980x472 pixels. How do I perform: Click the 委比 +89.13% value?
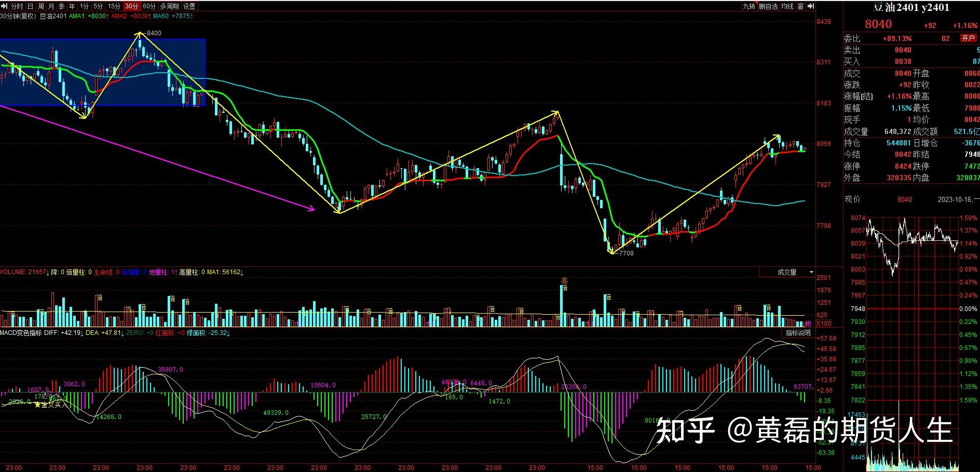897,38
